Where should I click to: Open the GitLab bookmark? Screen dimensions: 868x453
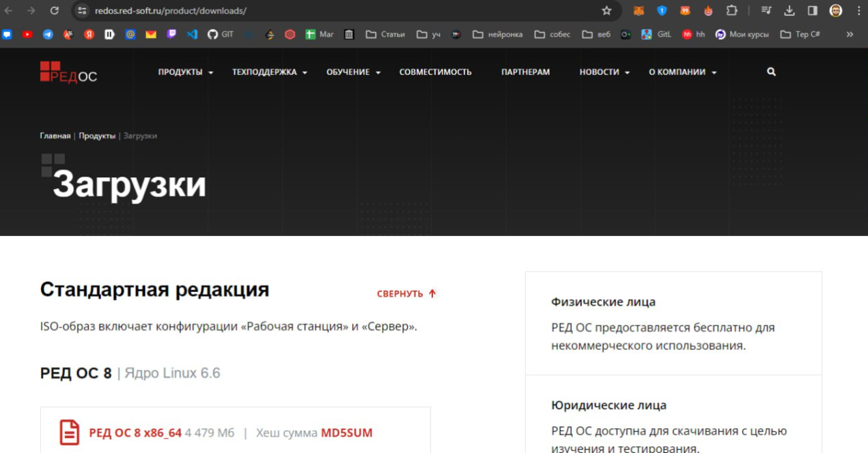tap(656, 34)
